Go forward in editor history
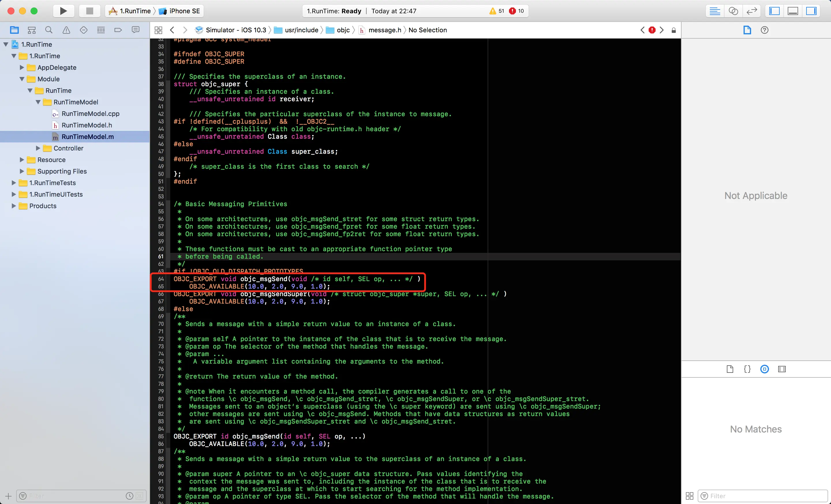The height and width of the screenshot is (504, 831). [185, 30]
